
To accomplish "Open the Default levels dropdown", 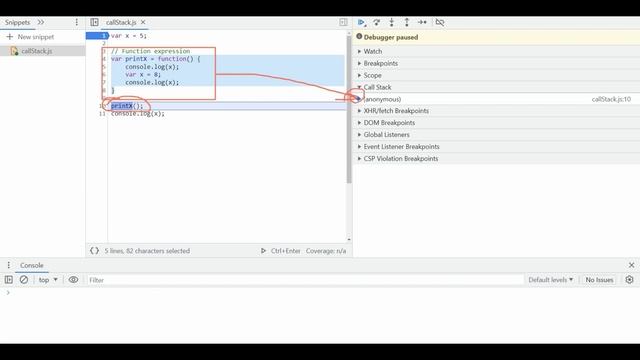I will click(551, 280).
